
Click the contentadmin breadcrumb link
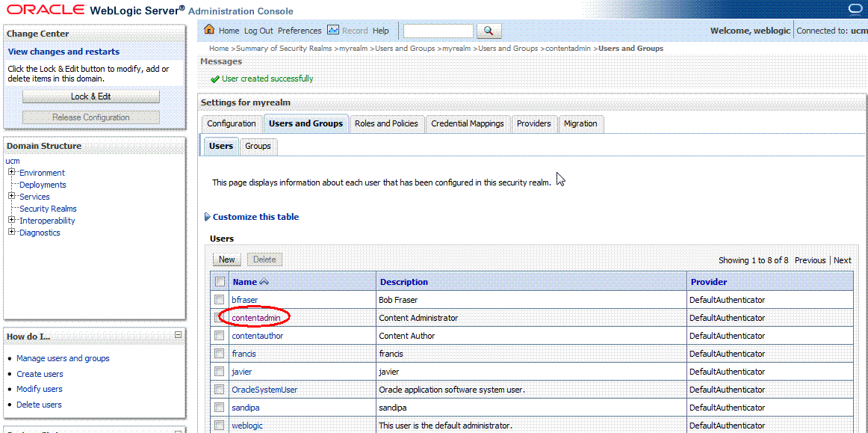(568, 48)
